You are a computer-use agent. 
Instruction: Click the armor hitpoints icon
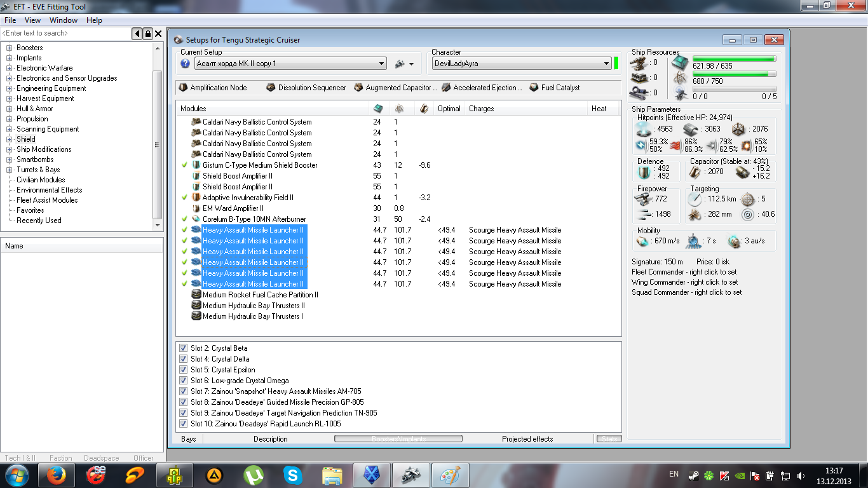pyautogui.click(x=691, y=129)
